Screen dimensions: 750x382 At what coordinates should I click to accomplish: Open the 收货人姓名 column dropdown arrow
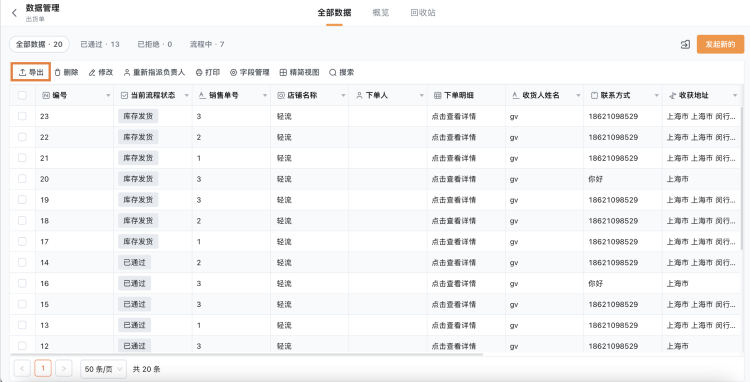point(578,96)
